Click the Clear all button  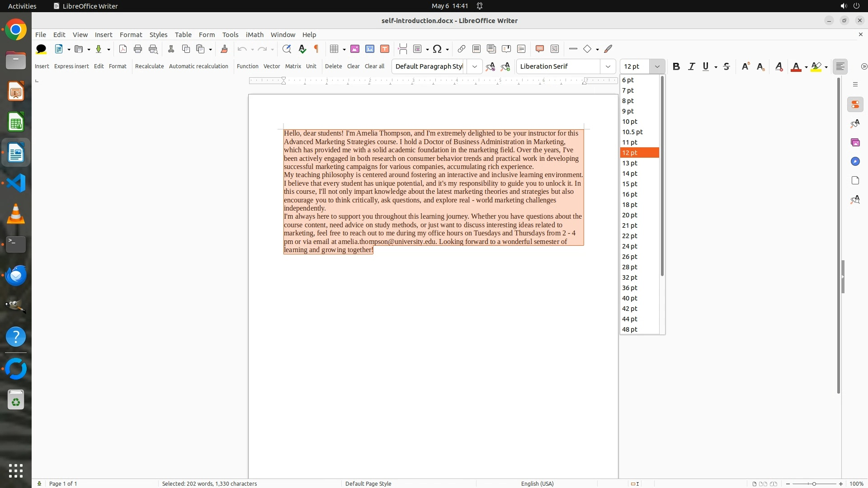pos(374,66)
